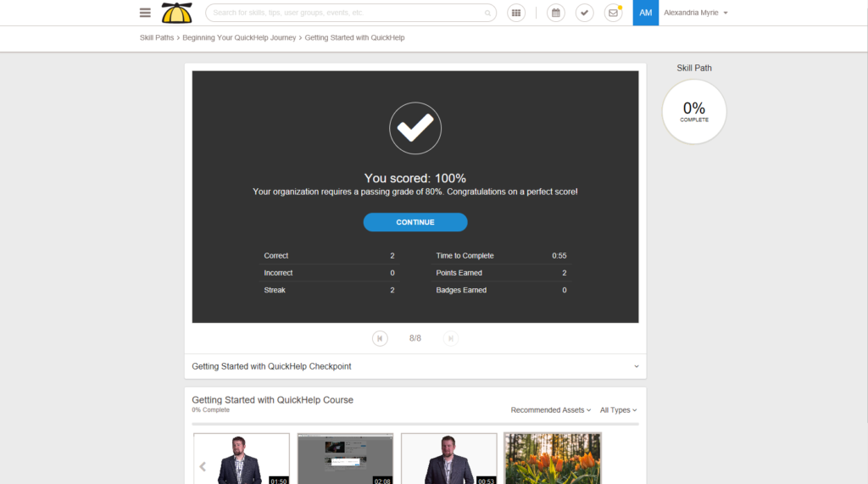Viewport: 868px width, 484px height.
Task: Click the magnifier icon in search box
Action: tap(487, 13)
